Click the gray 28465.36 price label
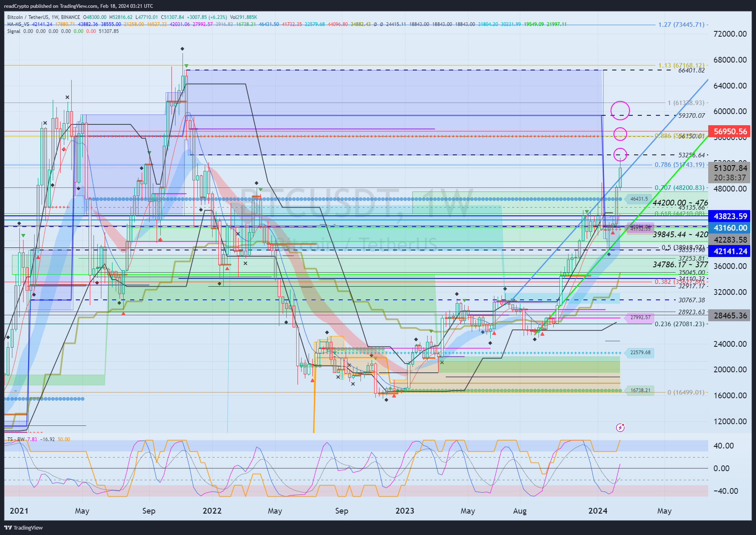 click(x=730, y=315)
